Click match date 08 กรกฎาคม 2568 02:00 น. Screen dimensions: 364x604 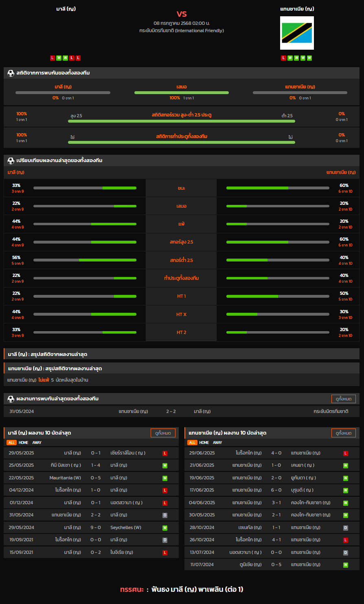(182, 23)
